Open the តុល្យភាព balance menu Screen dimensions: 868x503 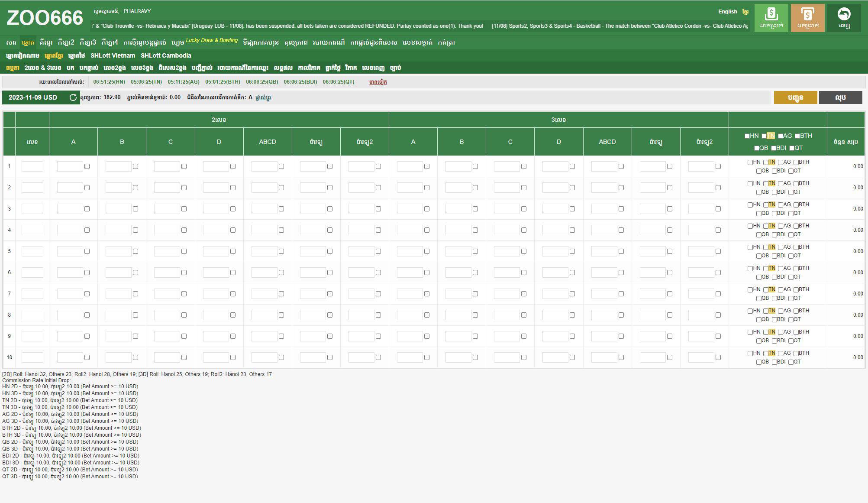click(x=296, y=42)
